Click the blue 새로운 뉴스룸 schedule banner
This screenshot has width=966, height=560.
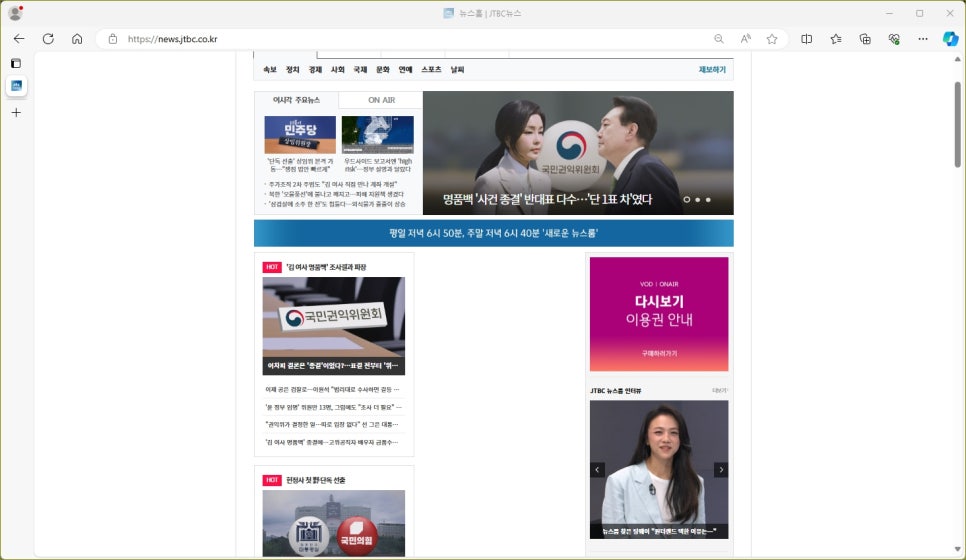click(x=493, y=233)
